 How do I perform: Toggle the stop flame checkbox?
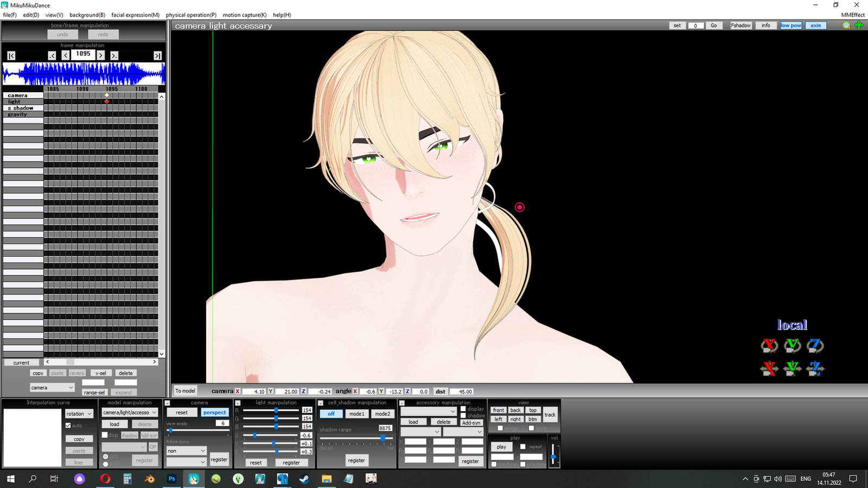(523, 464)
